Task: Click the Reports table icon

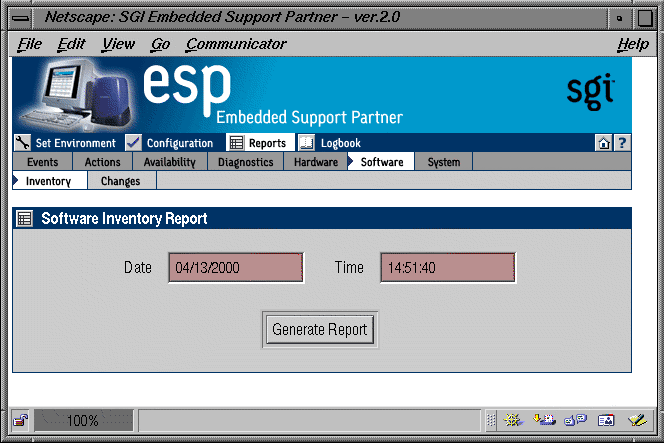Action: pyautogui.click(x=236, y=143)
